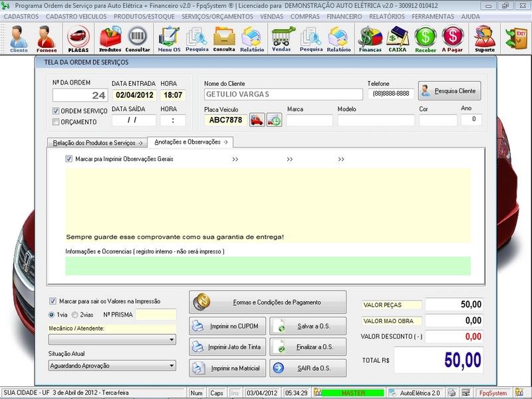The width and height of the screenshot is (532, 399).
Task: Click Finalizar a O.S. button
Action: coord(308,346)
